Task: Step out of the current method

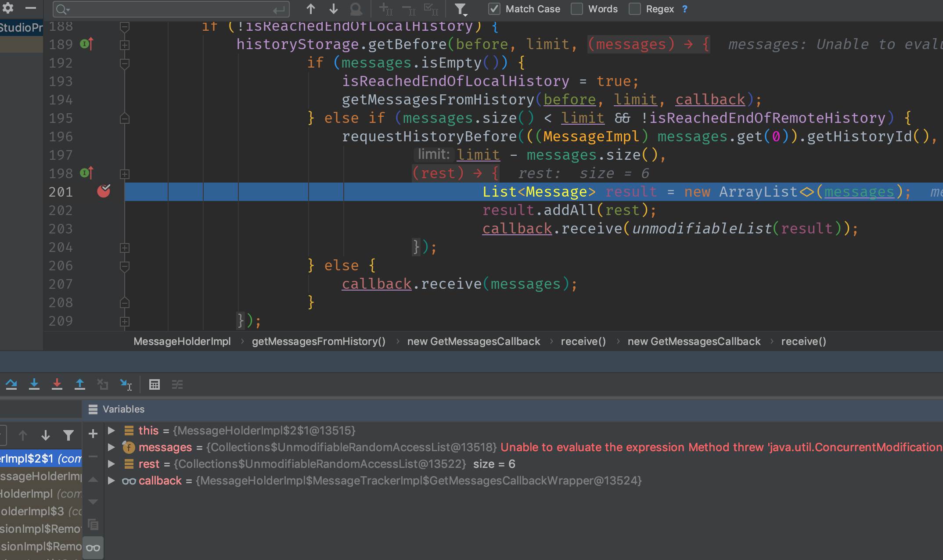Action: 80,384
